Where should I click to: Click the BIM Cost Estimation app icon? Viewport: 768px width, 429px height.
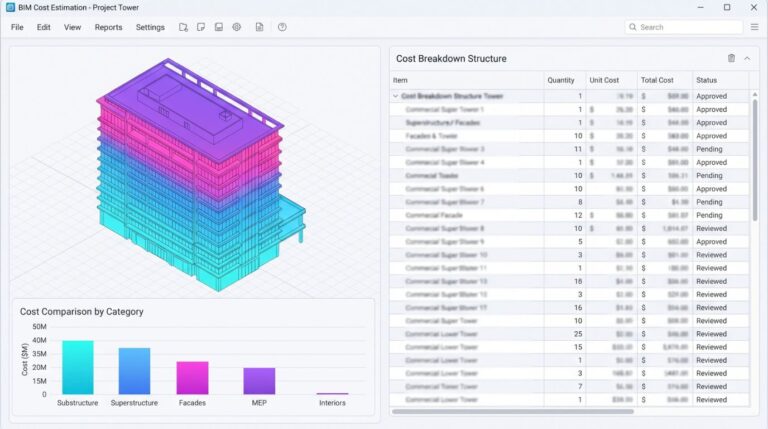10,7
